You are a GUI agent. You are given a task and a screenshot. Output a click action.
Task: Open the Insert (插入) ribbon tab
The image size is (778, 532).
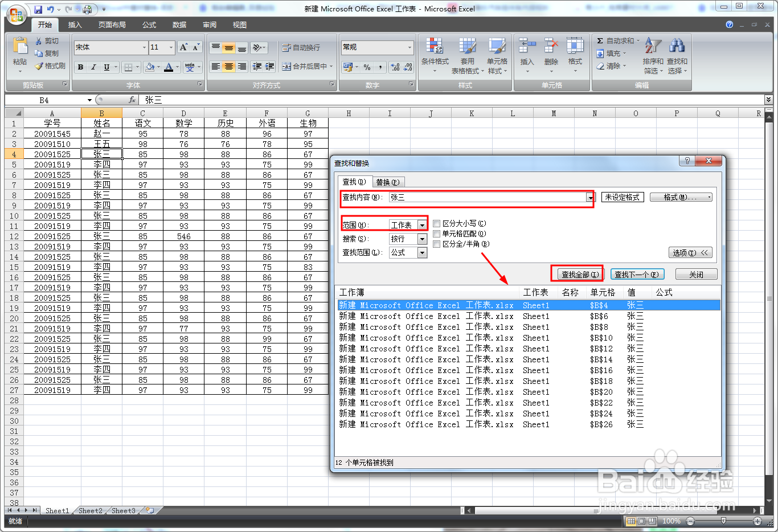[75, 25]
